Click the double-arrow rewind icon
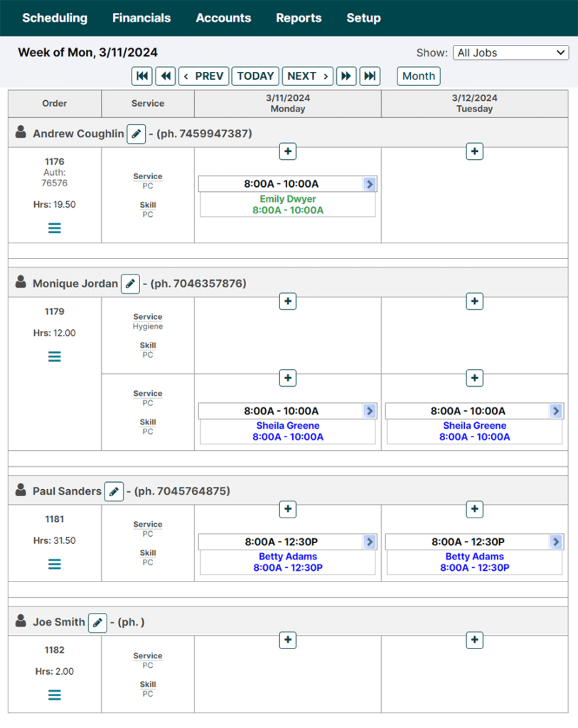 [x=166, y=76]
